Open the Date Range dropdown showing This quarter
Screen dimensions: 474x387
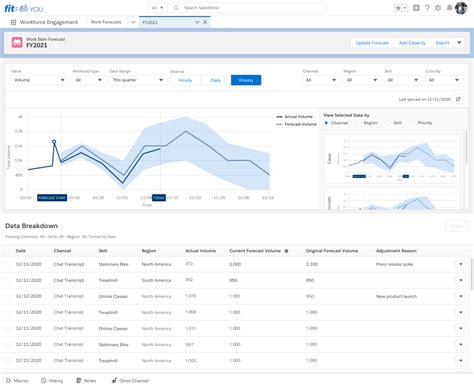tap(138, 80)
